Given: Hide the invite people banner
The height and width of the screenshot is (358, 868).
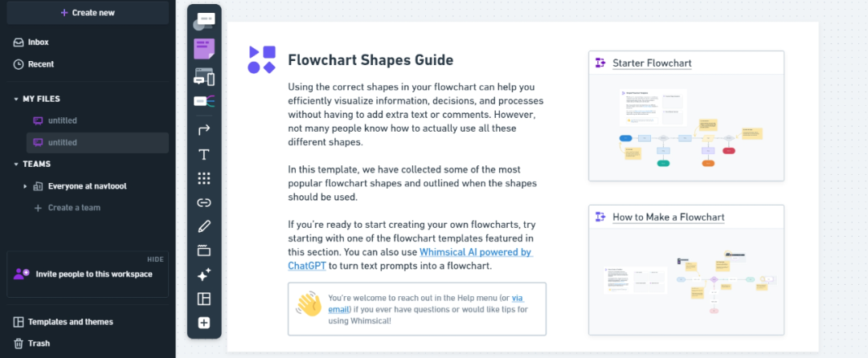Looking at the screenshot, I should (x=155, y=259).
